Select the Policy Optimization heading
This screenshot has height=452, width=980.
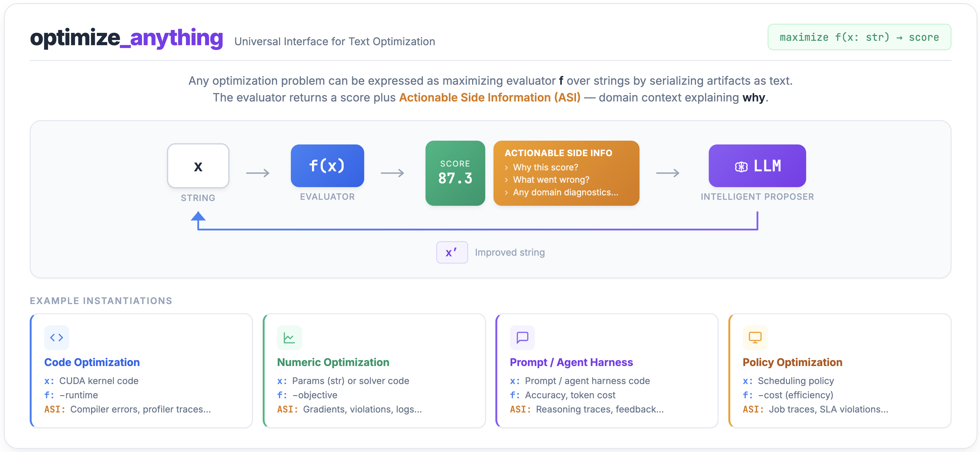pyautogui.click(x=792, y=362)
